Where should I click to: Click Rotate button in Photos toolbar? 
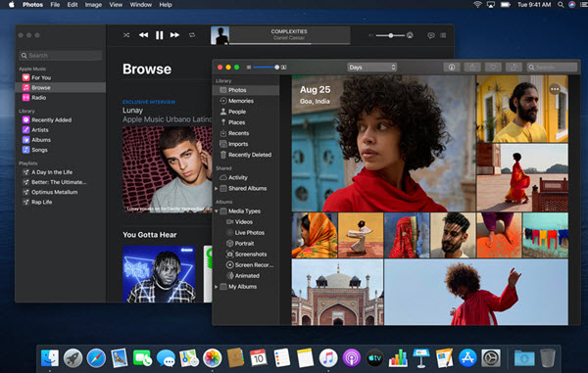click(x=514, y=68)
